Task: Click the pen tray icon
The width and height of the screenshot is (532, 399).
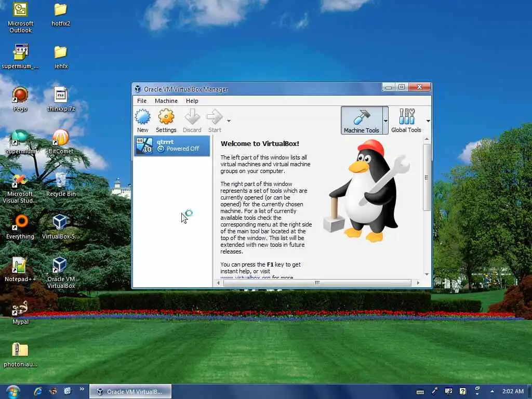Action: coord(435,392)
